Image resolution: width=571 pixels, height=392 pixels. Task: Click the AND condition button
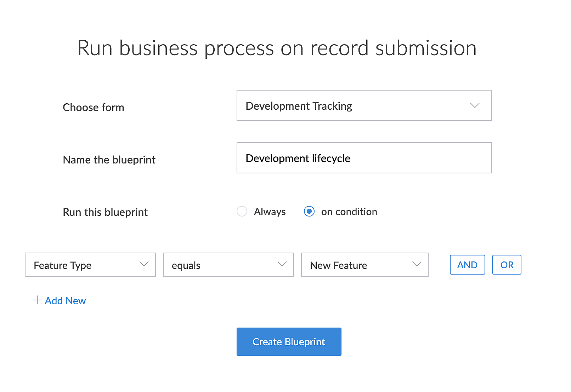tap(467, 265)
